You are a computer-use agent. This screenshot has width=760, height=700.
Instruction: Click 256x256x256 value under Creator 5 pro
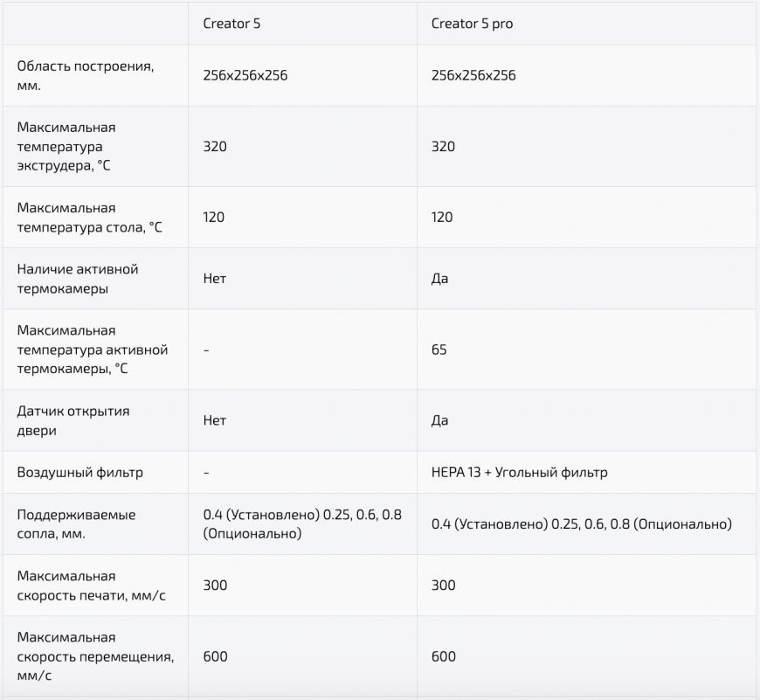click(473, 75)
